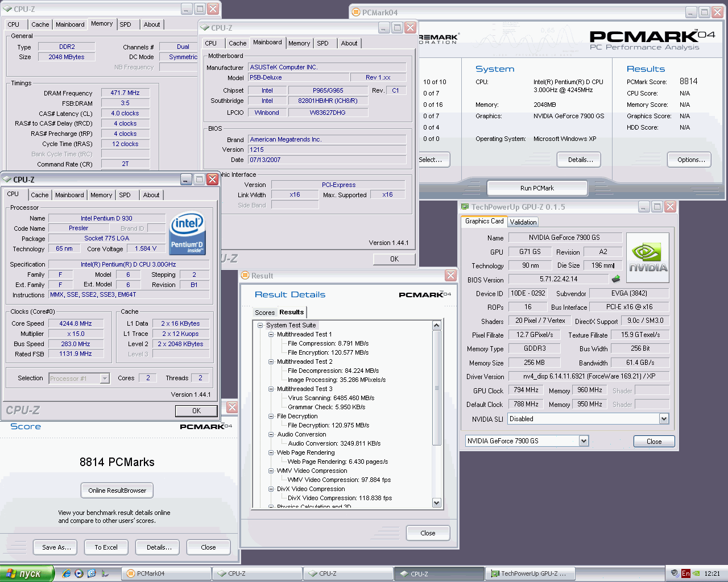Open the GeForce 7900 GS card selector dropdown
728x582 pixels.
pos(584,441)
